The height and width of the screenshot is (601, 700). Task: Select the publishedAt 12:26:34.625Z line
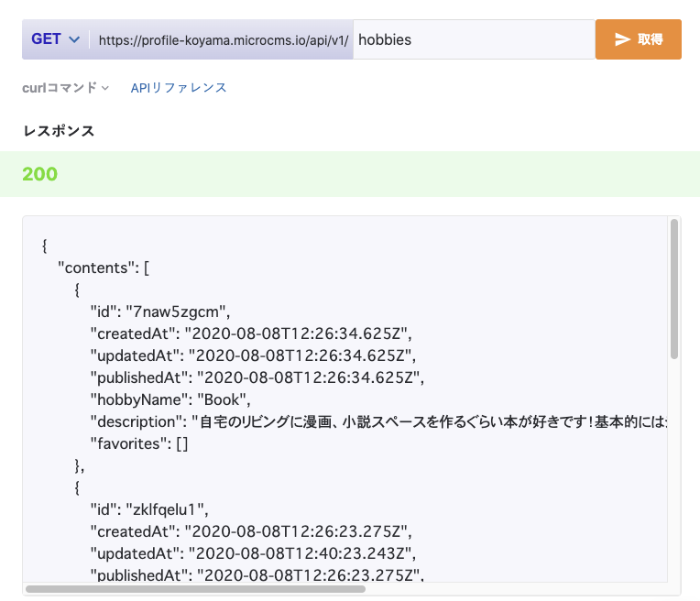[257, 377]
